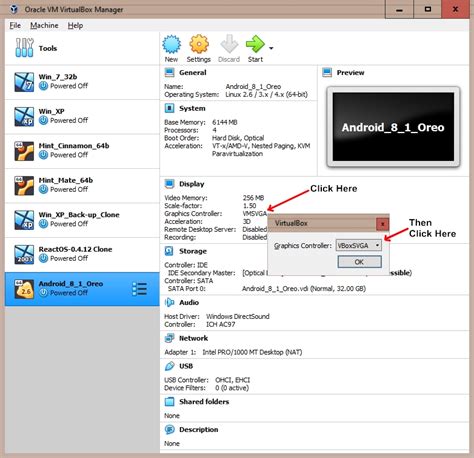474x458 pixels.
Task: Click the Storage section icon
Action: click(169, 251)
